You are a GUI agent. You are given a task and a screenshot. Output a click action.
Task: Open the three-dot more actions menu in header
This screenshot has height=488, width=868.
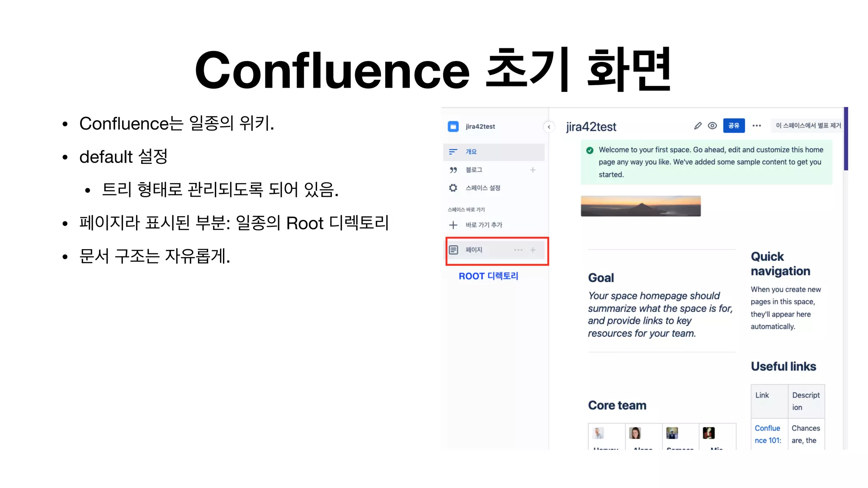(x=757, y=126)
